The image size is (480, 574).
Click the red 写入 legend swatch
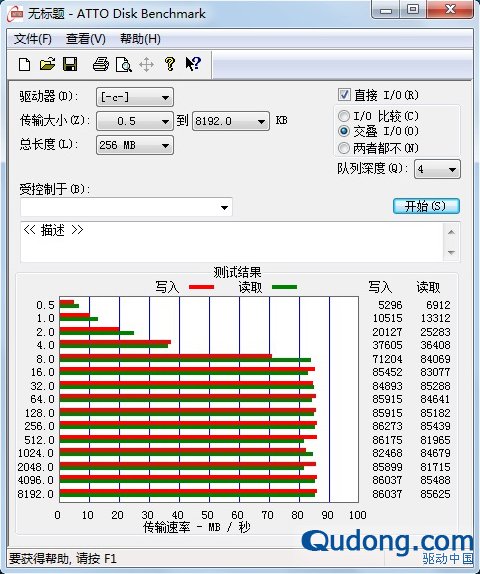point(201,287)
